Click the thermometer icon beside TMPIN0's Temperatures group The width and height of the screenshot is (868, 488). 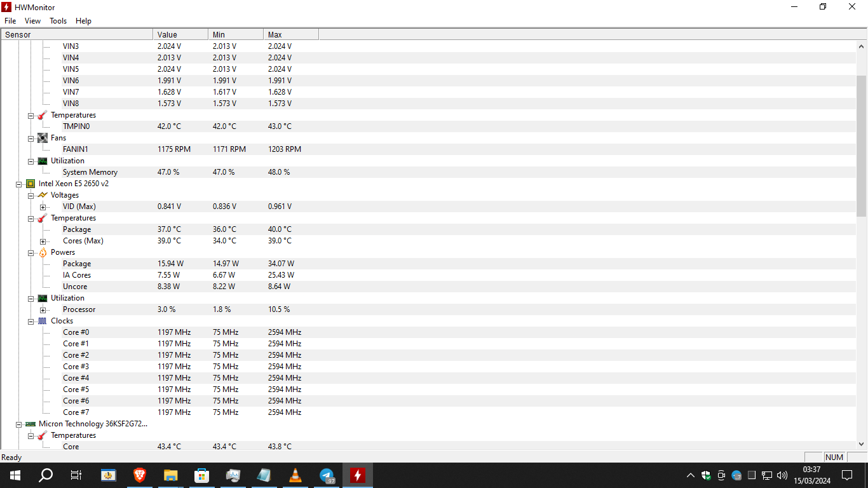click(x=43, y=115)
